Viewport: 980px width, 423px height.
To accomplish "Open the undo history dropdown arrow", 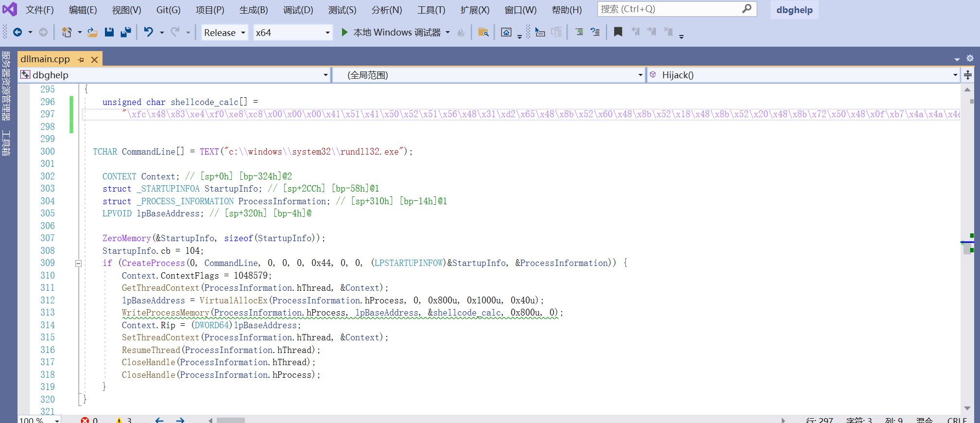I will pos(162,33).
